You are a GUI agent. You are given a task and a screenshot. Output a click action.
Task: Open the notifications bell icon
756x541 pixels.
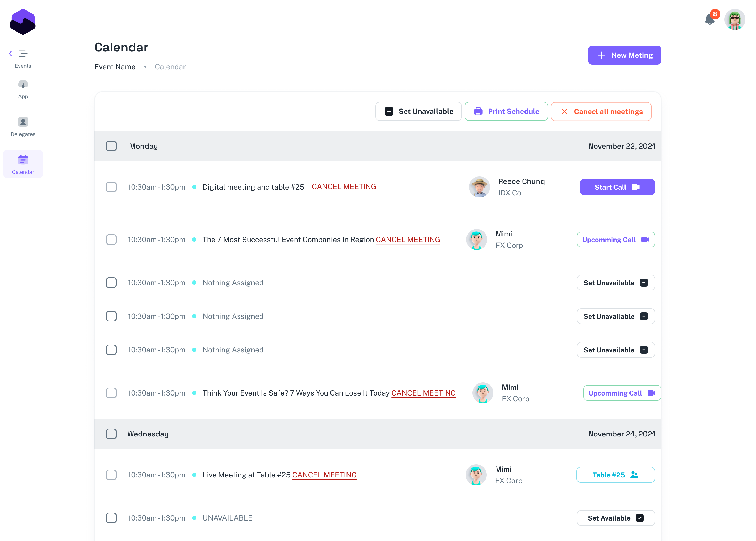(x=709, y=19)
